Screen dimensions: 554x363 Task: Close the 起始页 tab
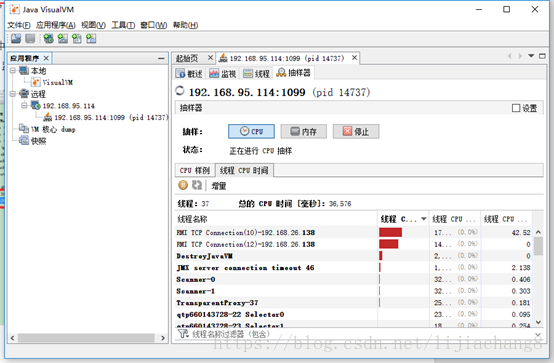click(x=210, y=58)
